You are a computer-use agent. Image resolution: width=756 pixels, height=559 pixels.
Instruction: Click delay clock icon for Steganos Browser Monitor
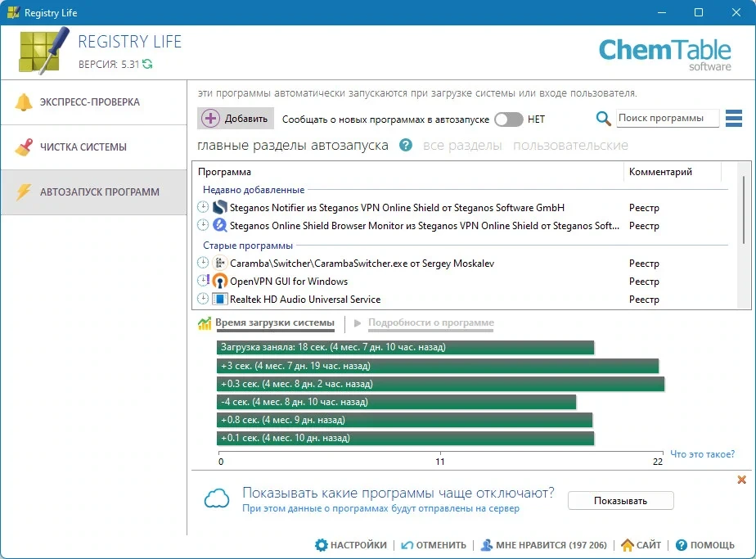[x=203, y=225]
